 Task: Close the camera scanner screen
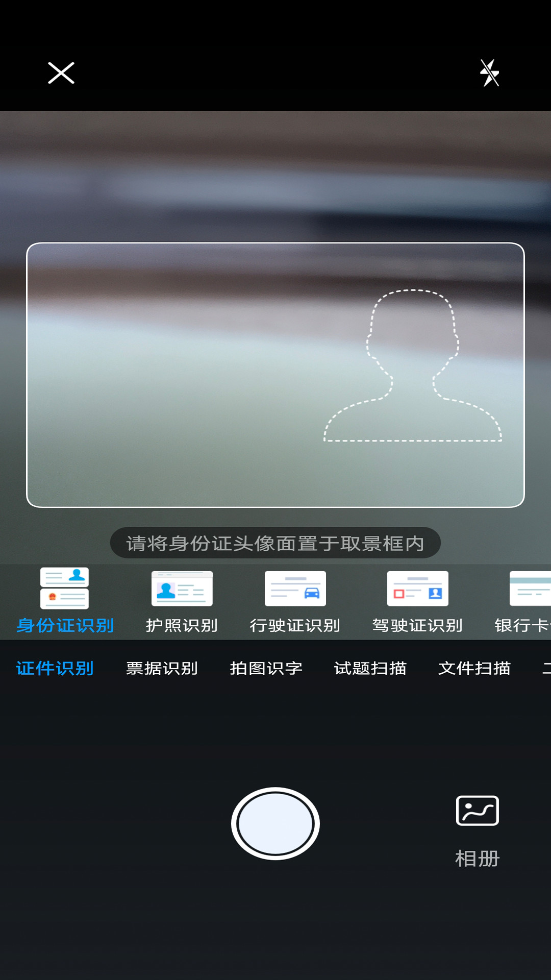coord(61,73)
